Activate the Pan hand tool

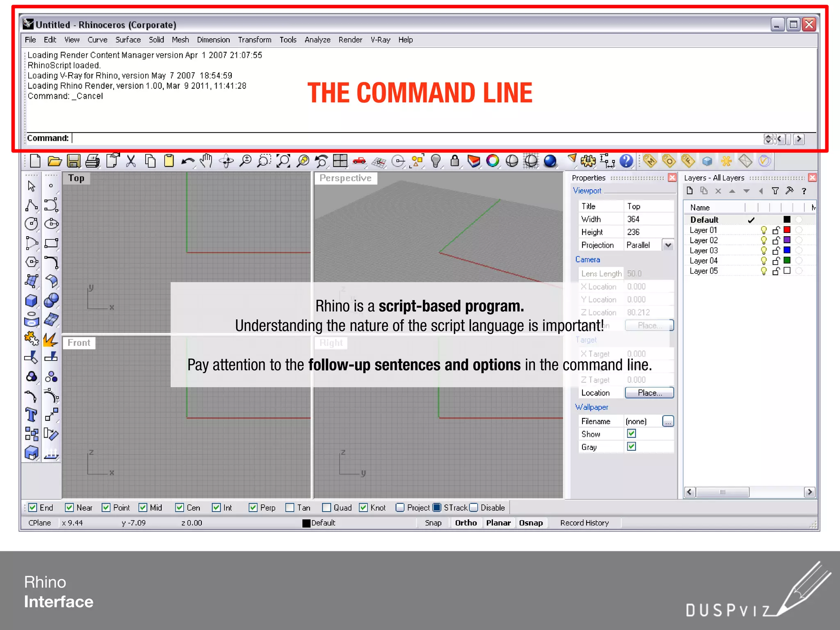tap(206, 161)
